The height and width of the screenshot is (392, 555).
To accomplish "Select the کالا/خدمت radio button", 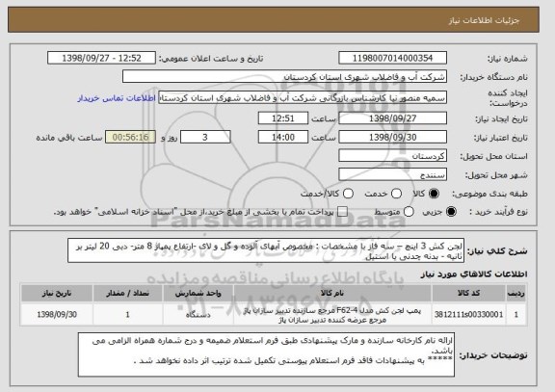I will tap(348, 194).
